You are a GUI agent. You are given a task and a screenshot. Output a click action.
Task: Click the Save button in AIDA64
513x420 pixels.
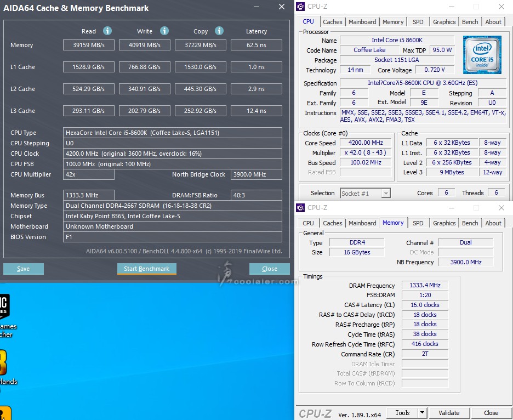pyautogui.click(x=23, y=269)
